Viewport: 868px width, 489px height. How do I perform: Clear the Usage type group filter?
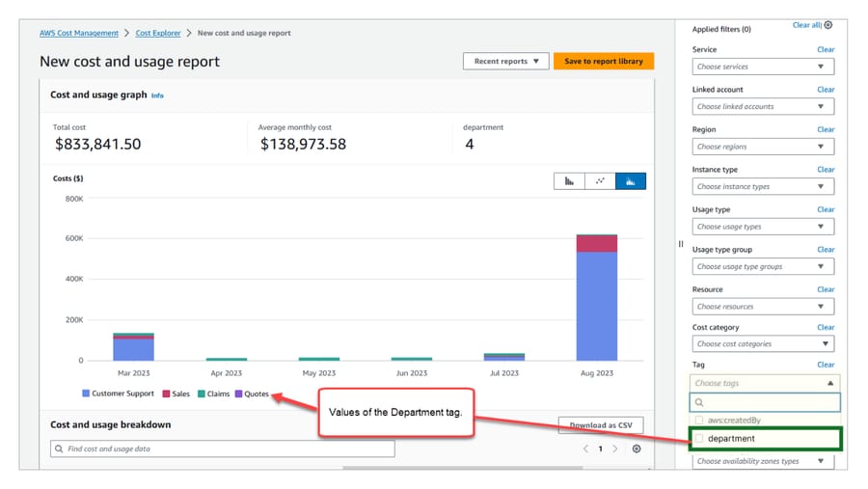click(826, 249)
